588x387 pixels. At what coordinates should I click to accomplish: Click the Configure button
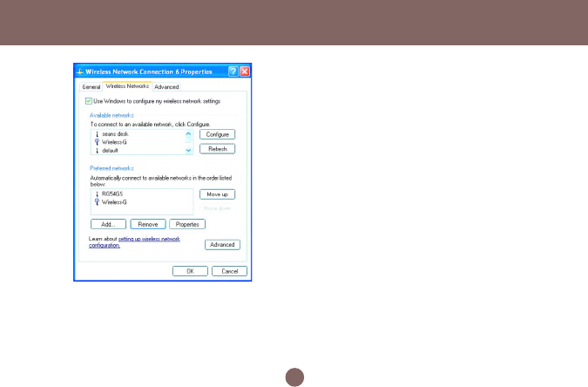pyautogui.click(x=217, y=134)
